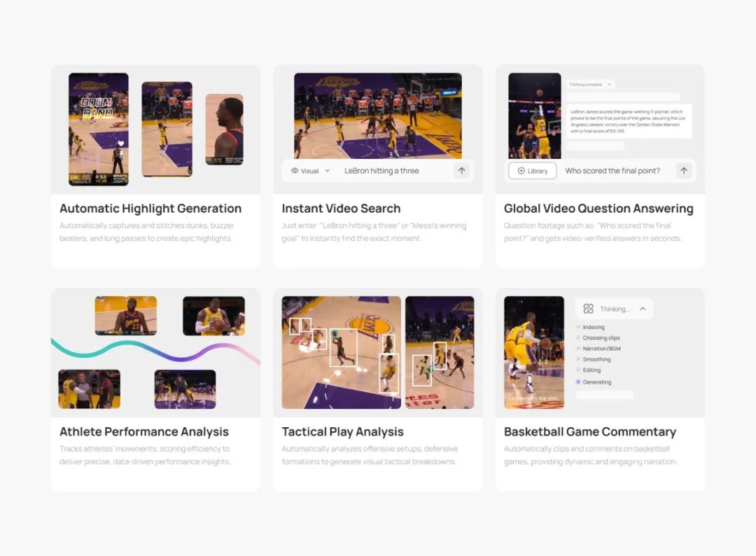Viewport: 756px width, 556px height.
Task: Click the Tracks athletes' movements description
Action: click(x=145, y=455)
